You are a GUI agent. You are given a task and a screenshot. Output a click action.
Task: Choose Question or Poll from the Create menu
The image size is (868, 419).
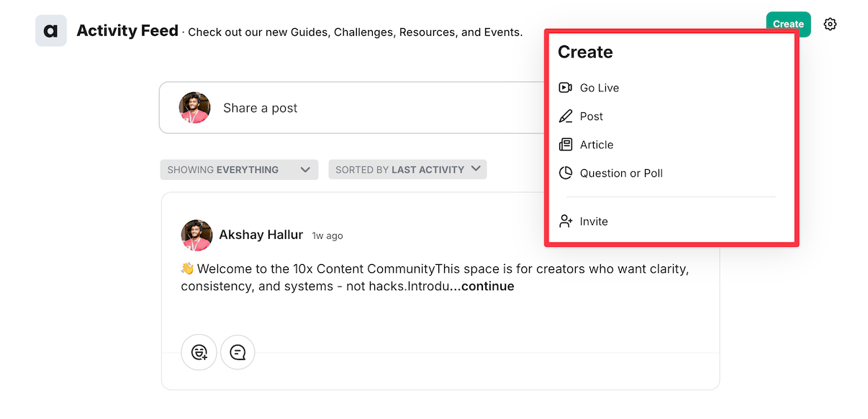coord(621,174)
